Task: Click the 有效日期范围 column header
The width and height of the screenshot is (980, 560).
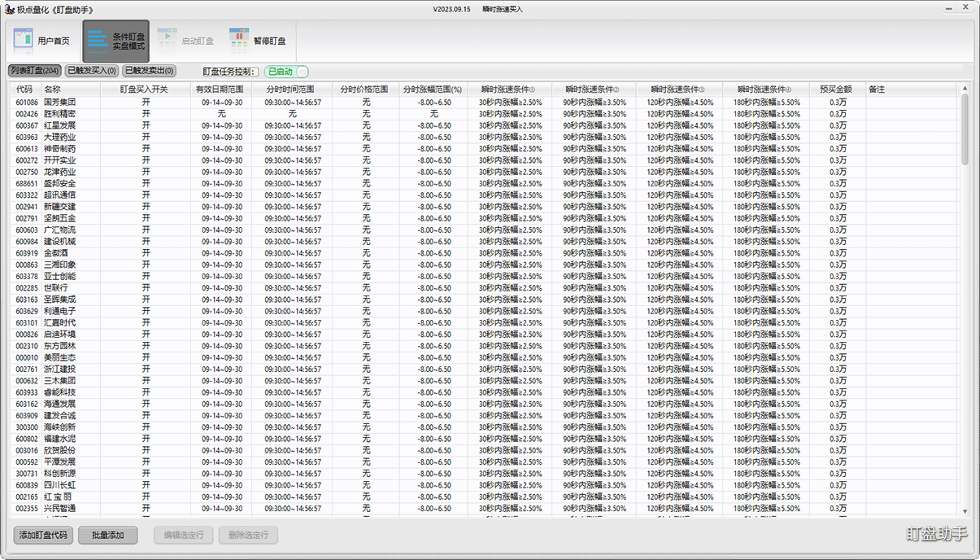Action: coord(222,90)
